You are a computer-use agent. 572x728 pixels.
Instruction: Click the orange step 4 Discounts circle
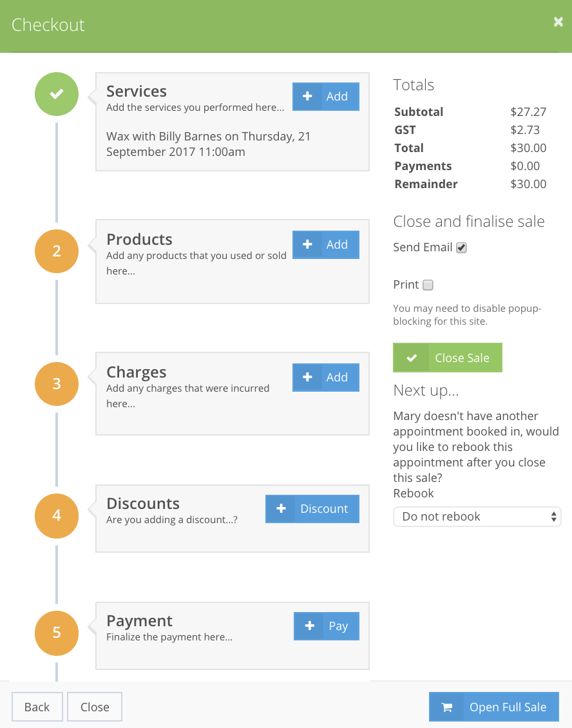pos(57,515)
